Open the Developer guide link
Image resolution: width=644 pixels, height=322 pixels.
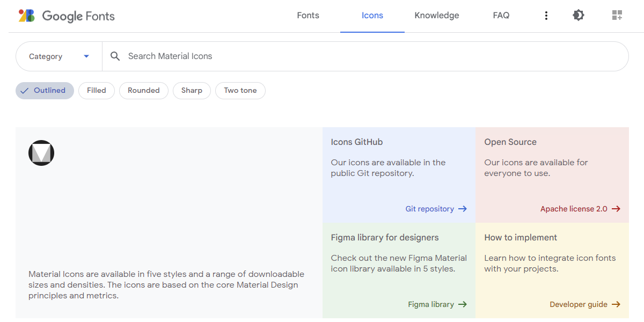[x=585, y=304]
